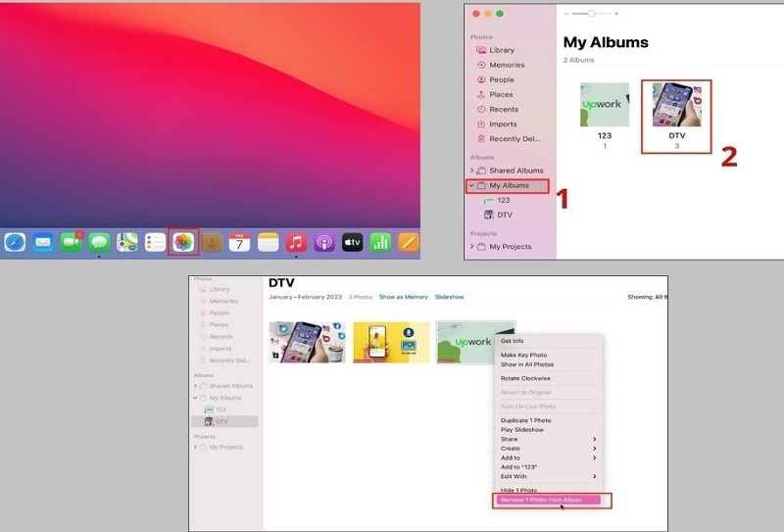This screenshot has height=532, width=784.
Task: Select the Upwork photo in DTV album
Action: coord(465,343)
